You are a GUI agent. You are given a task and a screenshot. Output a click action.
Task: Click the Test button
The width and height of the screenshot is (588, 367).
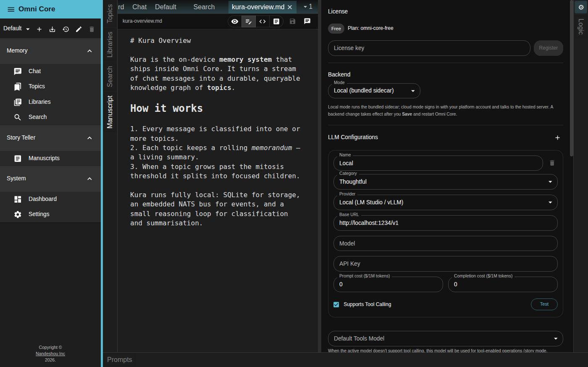tap(544, 304)
